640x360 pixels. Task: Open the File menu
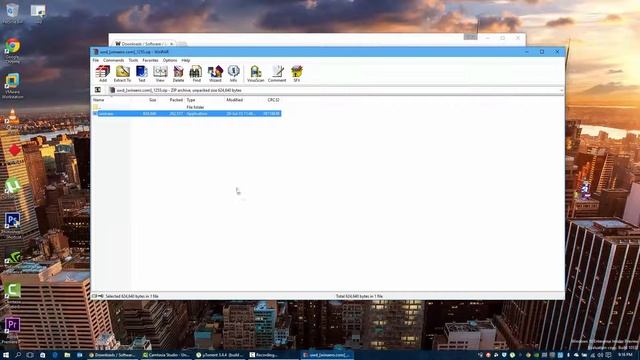pyautogui.click(x=96, y=60)
